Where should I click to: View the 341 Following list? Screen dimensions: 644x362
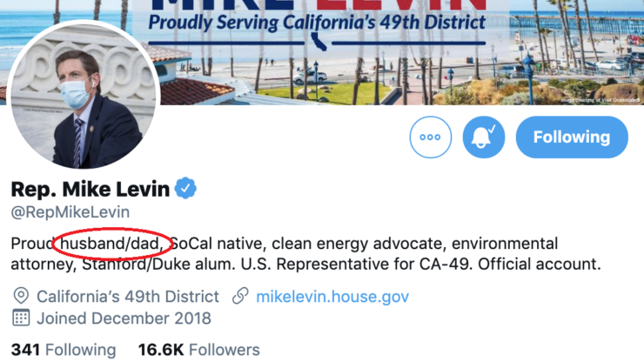pyautogui.click(x=64, y=350)
